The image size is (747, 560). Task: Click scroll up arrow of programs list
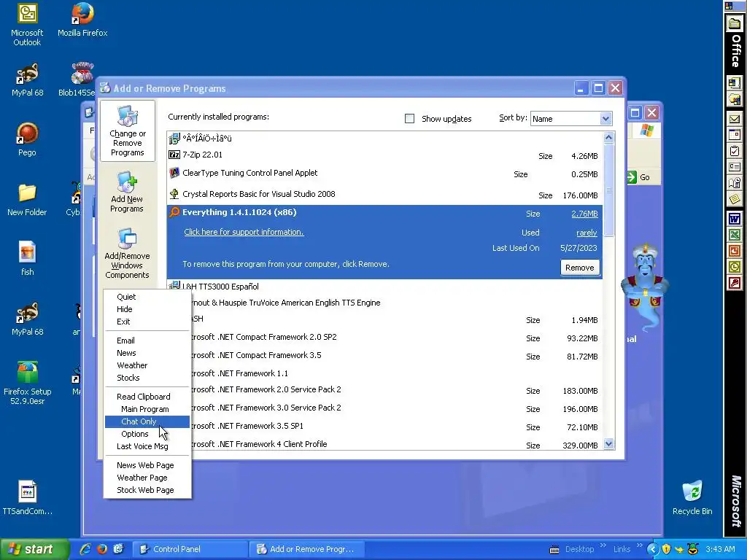(608, 138)
